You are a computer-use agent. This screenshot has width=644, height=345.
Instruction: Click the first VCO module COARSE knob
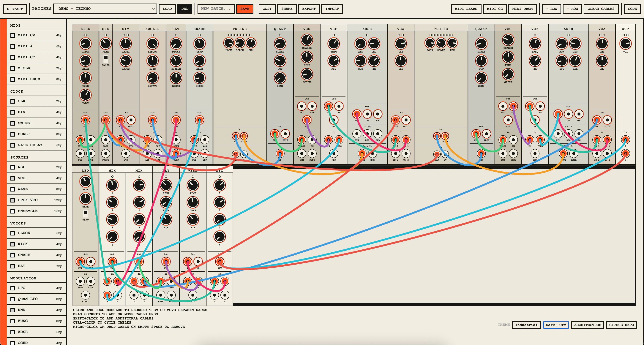(307, 40)
